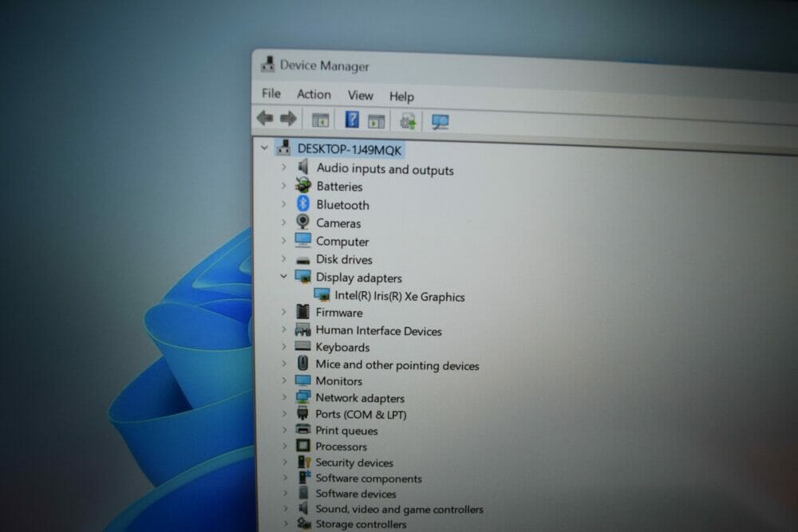Click the Back arrow toolbar icon

click(265, 118)
